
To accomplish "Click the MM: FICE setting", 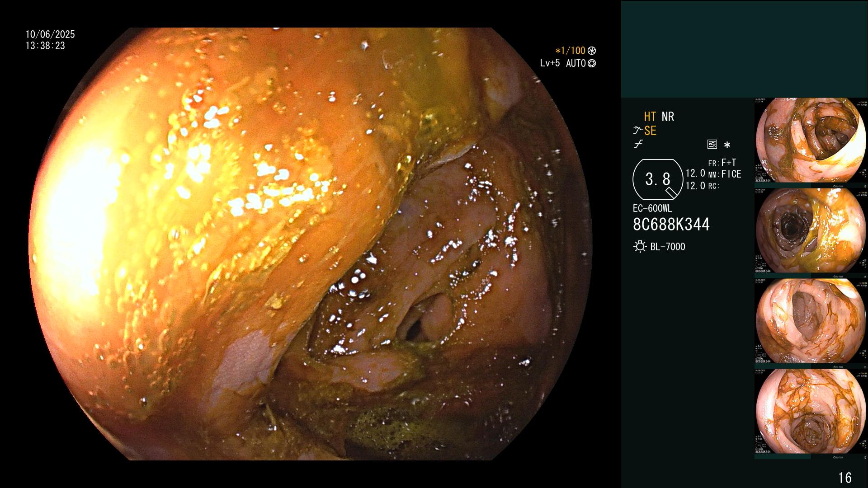I will 725,174.
